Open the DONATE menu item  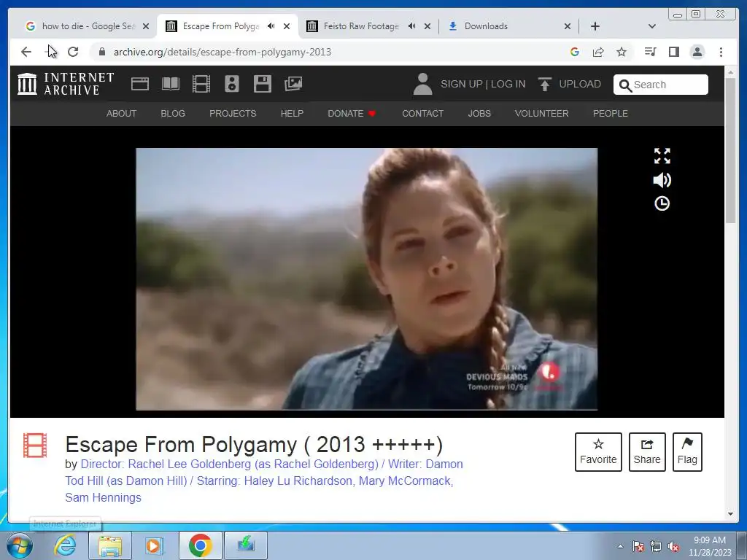pyautogui.click(x=352, y=113)
